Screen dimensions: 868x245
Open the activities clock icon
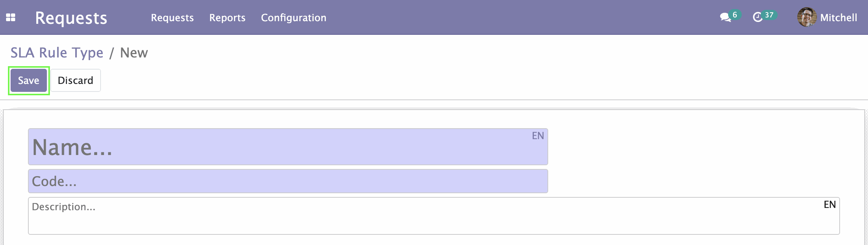758,17
